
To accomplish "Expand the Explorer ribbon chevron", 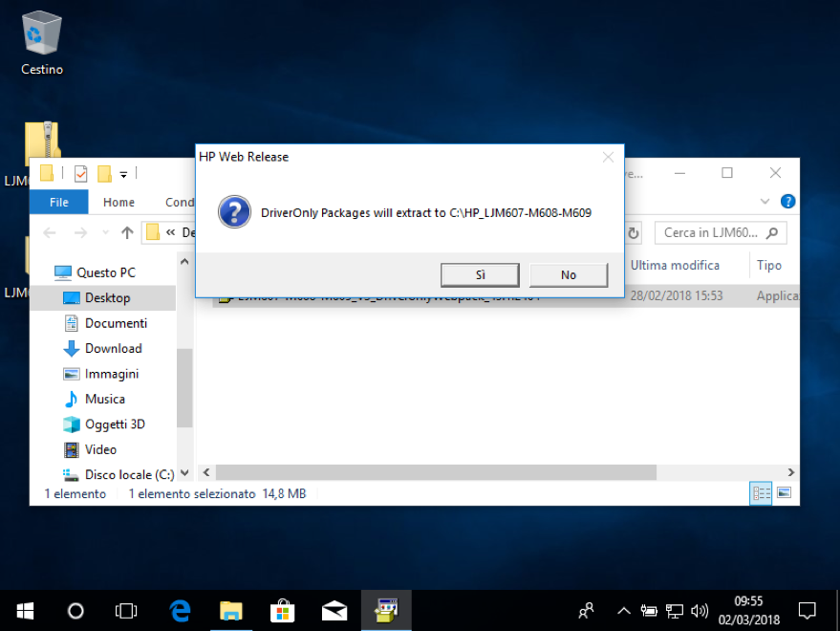I will pos(765,202).
